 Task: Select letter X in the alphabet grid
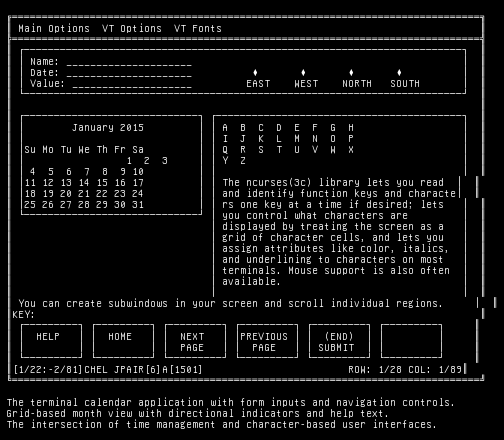click(x=351, y=150)
